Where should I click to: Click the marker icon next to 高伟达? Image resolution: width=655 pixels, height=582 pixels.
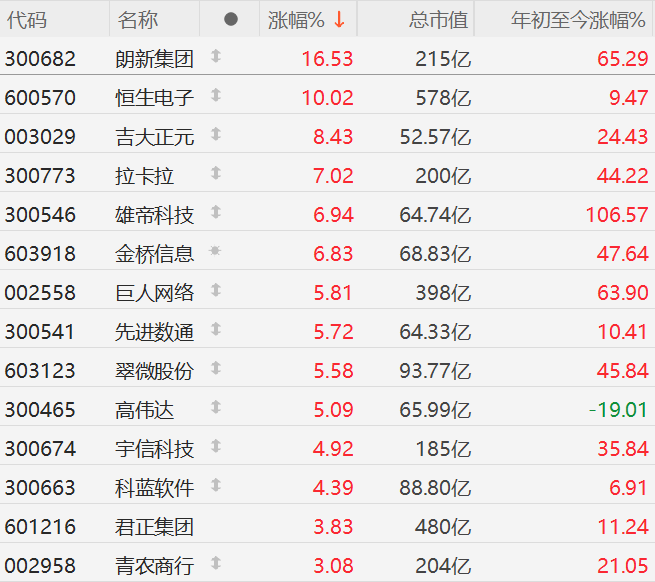tap(215, 409)
